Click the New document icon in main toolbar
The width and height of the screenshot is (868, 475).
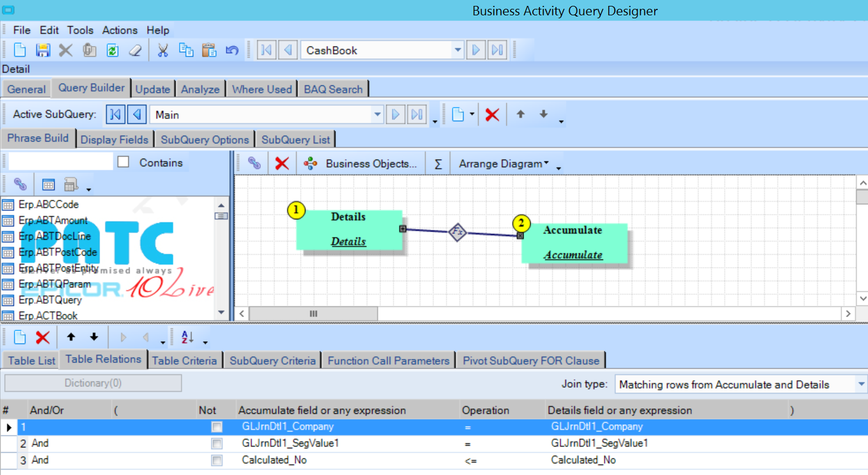[x=19, y=50]
